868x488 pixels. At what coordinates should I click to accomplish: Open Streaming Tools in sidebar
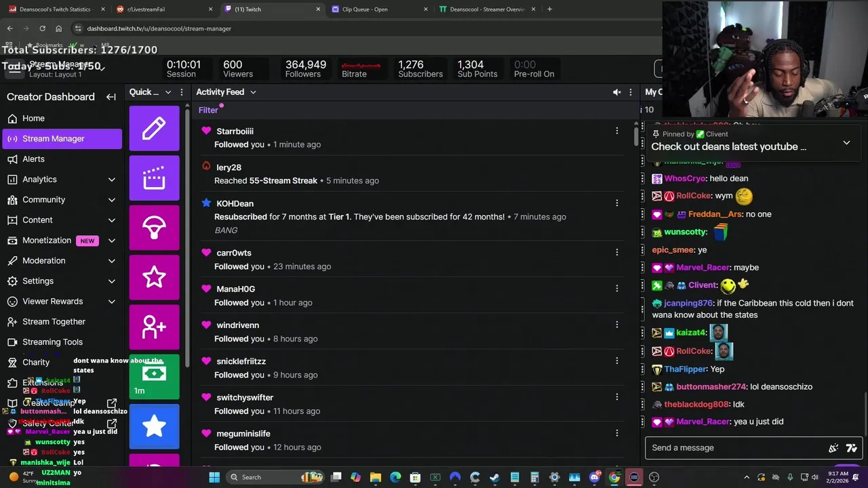coord(62,342)
